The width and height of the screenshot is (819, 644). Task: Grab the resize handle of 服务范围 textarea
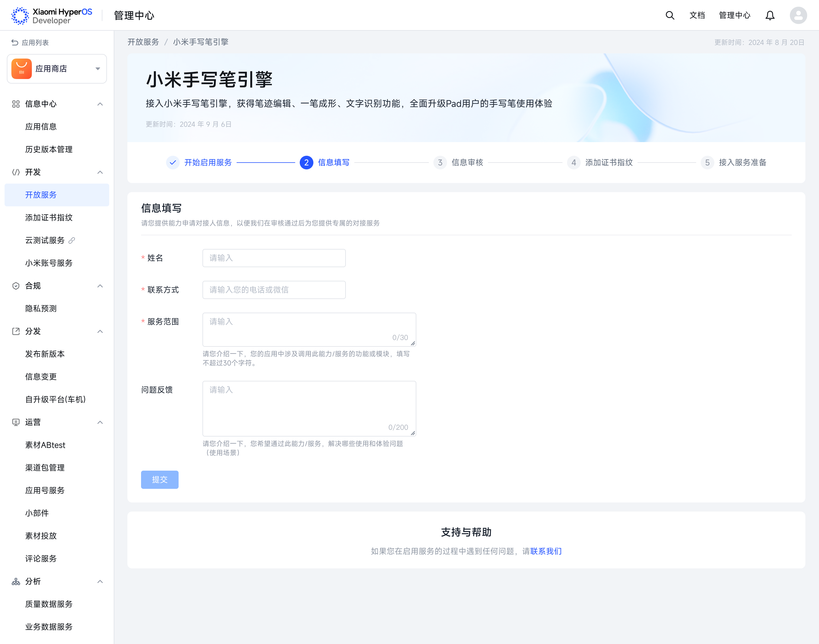(x=413, y=343)
